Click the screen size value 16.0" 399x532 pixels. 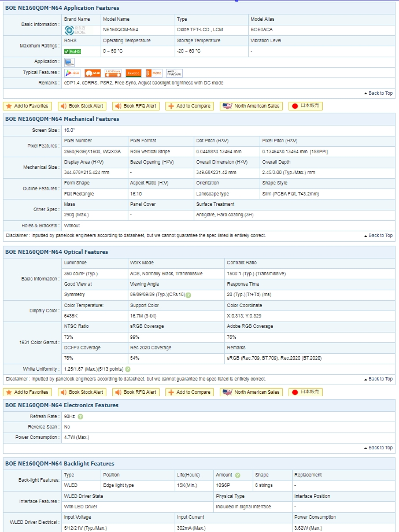(69, 130)
